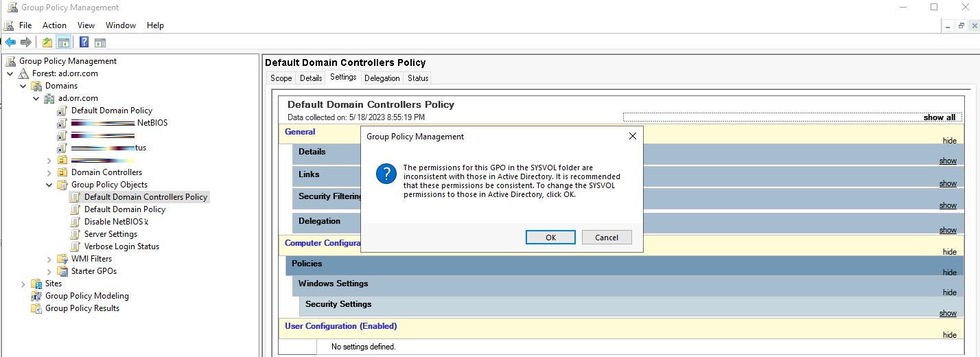Collapse the Group Policy Objects node
Screen dimensions: 980x357
click(49, 185)
